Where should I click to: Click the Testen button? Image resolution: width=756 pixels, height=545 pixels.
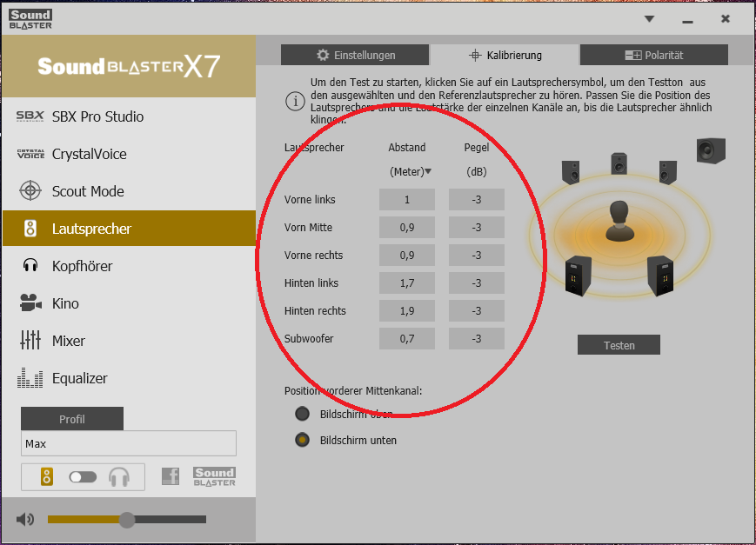619,345
